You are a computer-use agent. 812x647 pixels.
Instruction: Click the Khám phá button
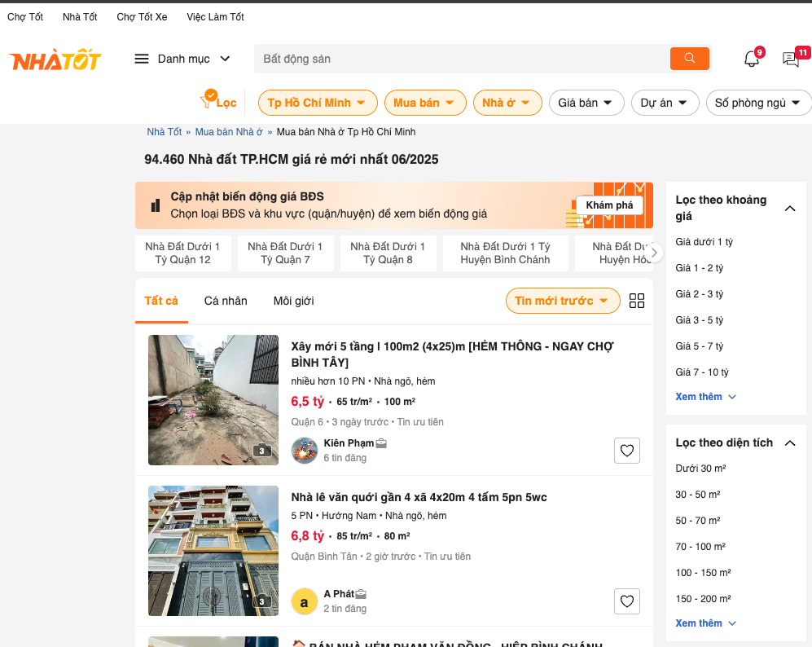pyautogui.click(x=609, y=205)
